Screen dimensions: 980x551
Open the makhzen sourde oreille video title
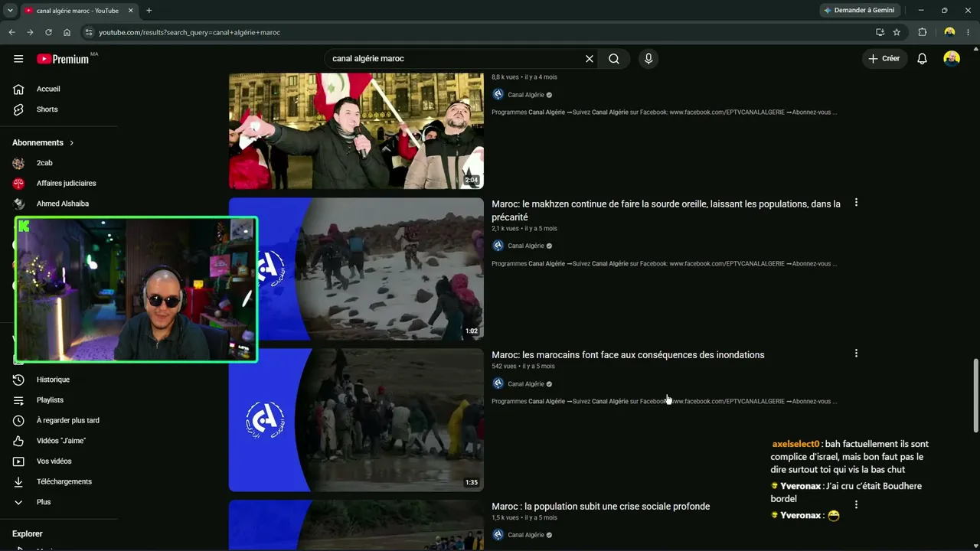[x=666, y=210]
